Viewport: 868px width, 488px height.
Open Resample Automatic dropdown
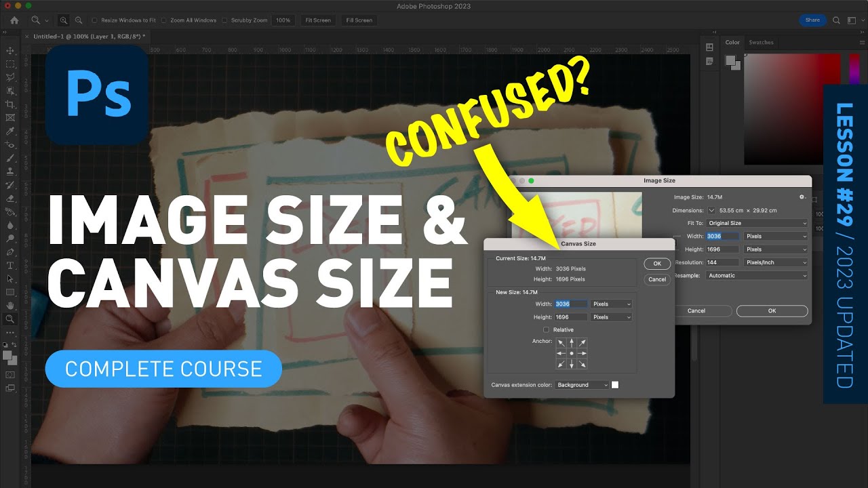[757, 276]
